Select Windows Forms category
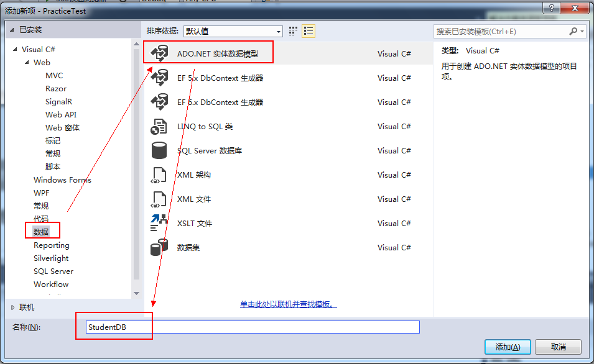594x364 pixels. [x=62, y=180]
